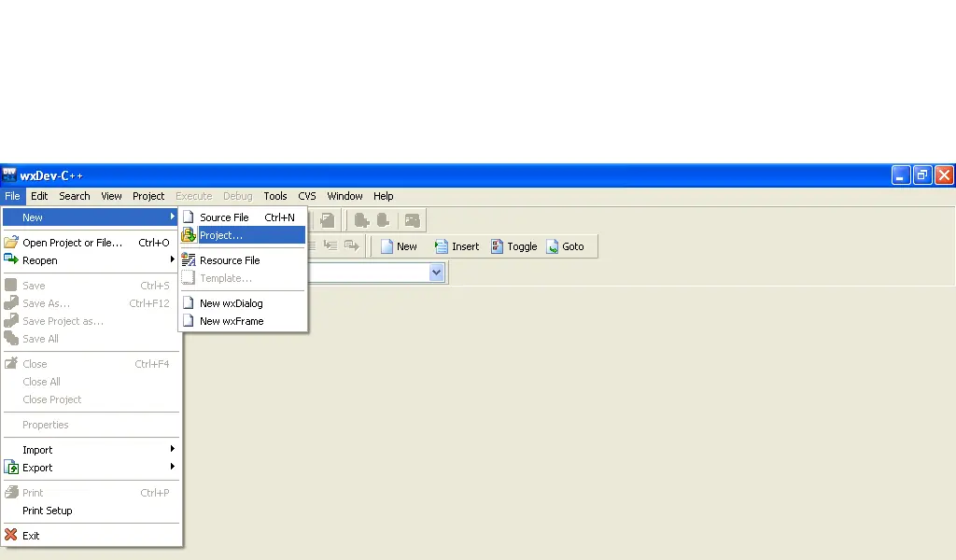Click the disabled Project options toolbar icon
956x560 pixels.
pyautogui.click(x=412, y=220)
